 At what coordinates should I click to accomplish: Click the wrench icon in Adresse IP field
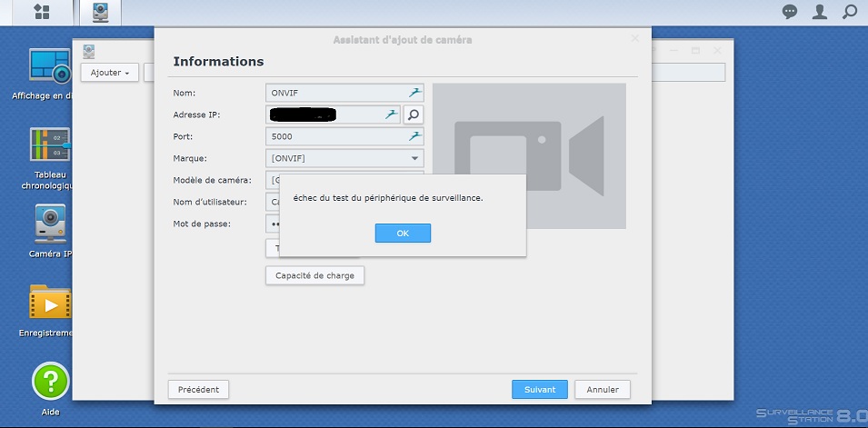tap(392, 114)
